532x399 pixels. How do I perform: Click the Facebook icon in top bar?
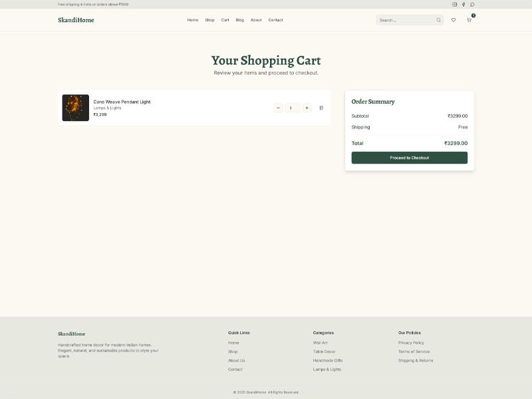[x=464, y=5]
